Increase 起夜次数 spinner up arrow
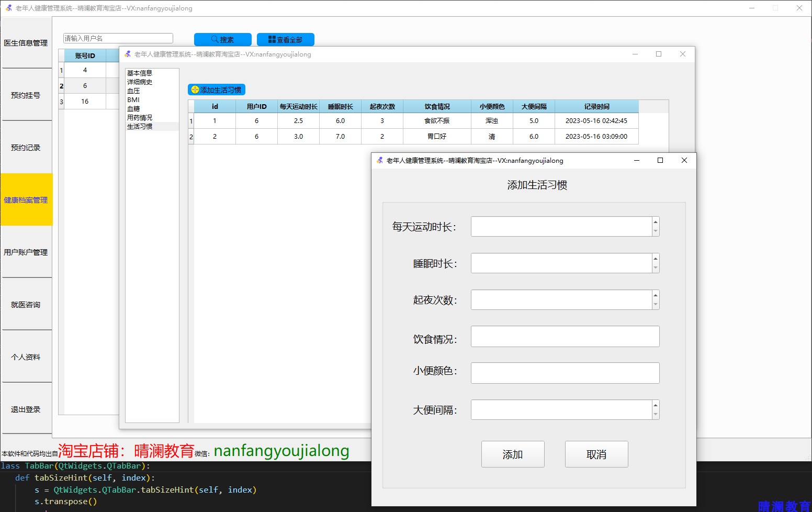Image resolution: width=812 pixels, height=512 pixels. (656, 295)
